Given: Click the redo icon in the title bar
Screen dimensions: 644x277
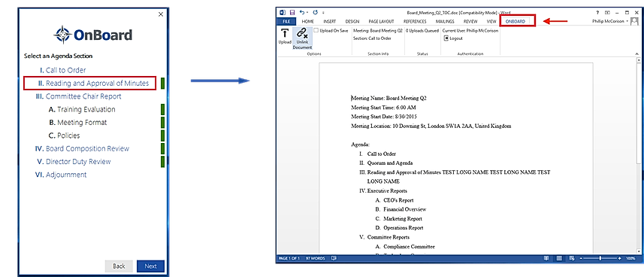Looking at the screenshot, I should (316, 13).
